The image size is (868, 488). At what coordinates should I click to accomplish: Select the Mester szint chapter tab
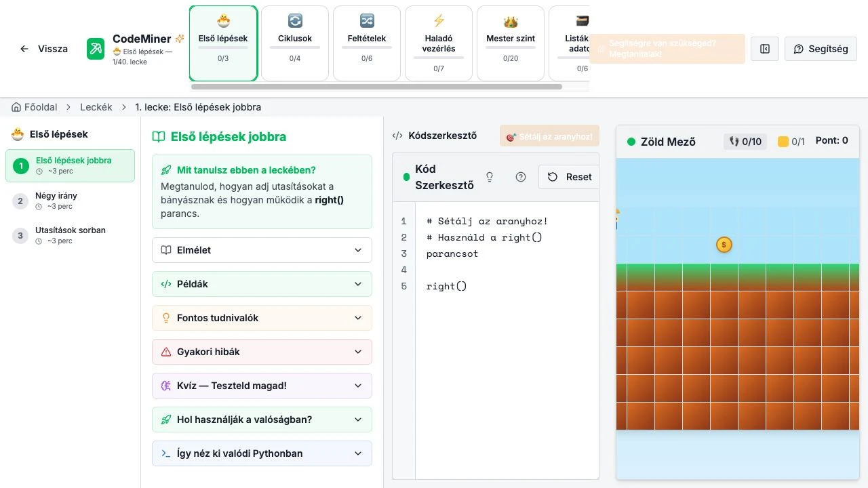(511, 43)
